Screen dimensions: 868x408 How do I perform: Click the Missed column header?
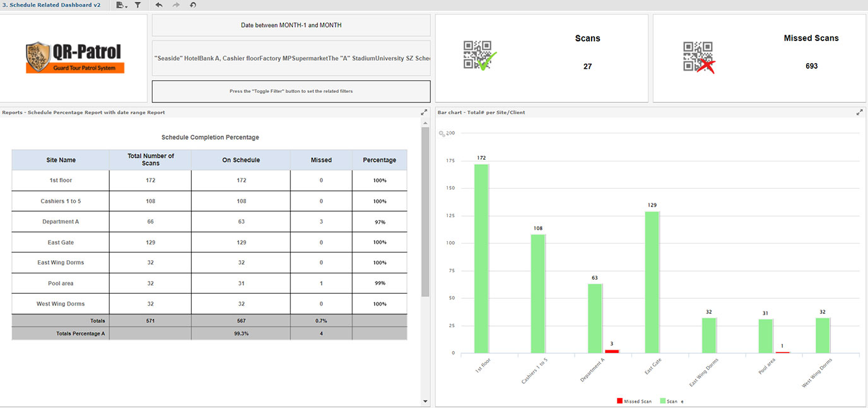point(321,160)
